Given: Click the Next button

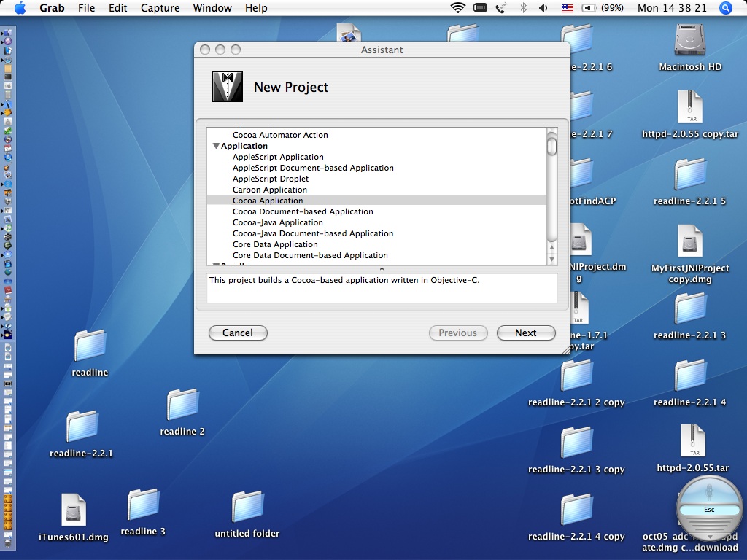Looking at the screenshot, I should click(x=526, y=332).
